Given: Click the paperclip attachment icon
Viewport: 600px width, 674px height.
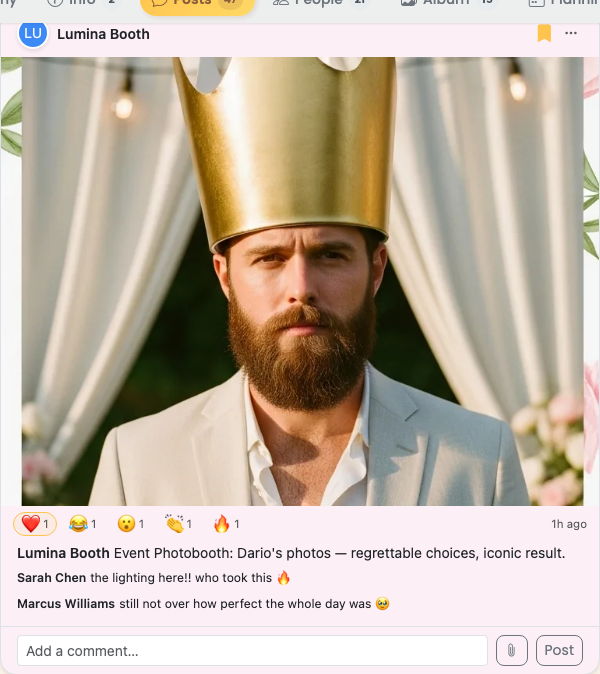Looking at the screenshot, I should [x=511, y=650].
